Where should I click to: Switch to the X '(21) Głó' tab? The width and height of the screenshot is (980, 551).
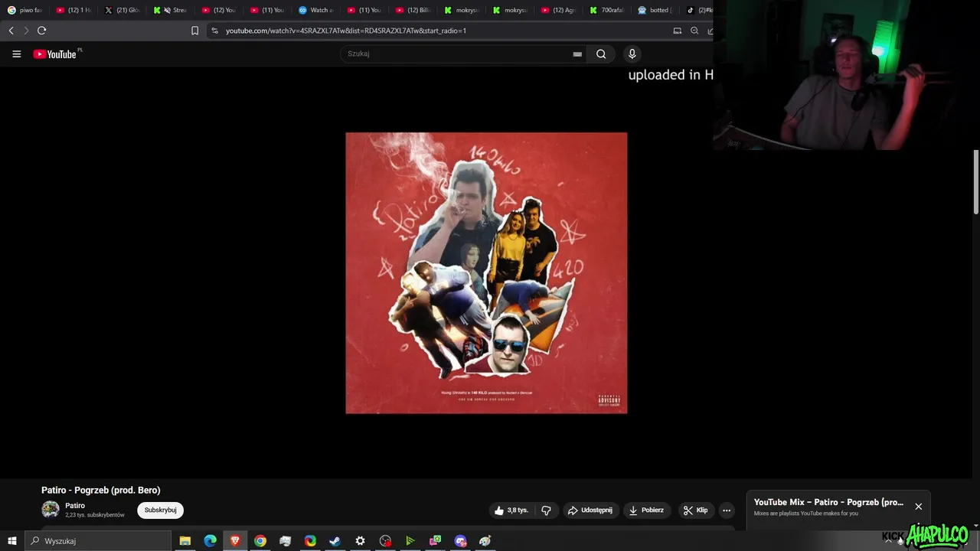click(122, 10)
